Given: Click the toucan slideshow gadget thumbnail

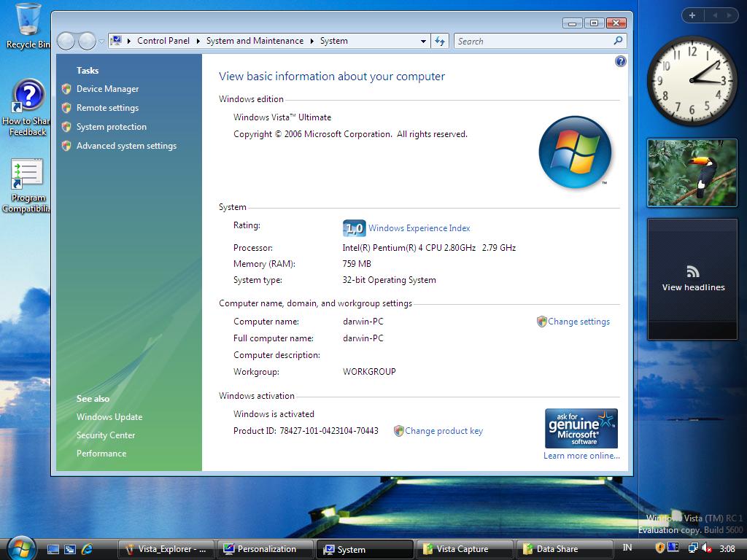Looking at the screenshot, I should pyautogui.click(x=692, y=173).
